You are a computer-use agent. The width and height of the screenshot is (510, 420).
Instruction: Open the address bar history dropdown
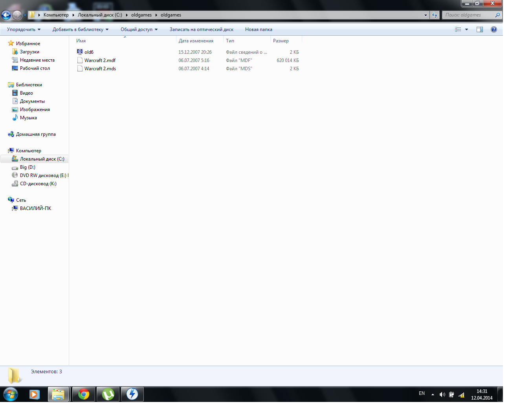pyautogui.click(x=426, y=15)
